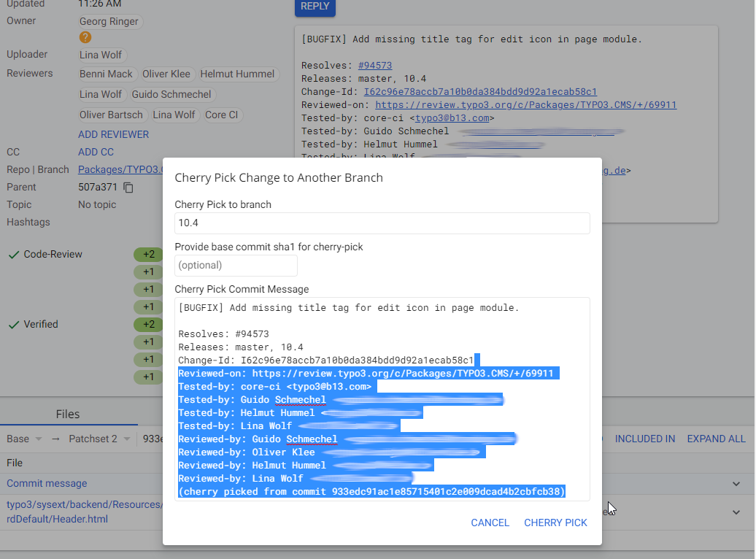Open the Base patchset dropdown

click(x=23, y=439)
